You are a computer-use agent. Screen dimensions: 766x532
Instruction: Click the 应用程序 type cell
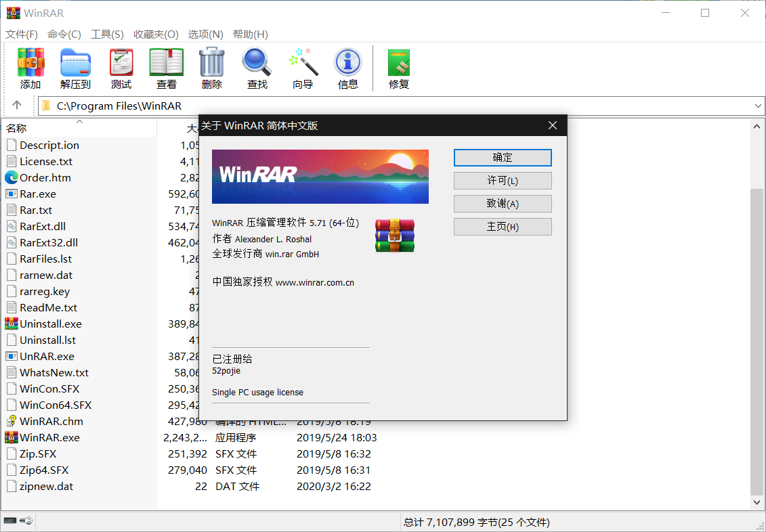point(236,437)
